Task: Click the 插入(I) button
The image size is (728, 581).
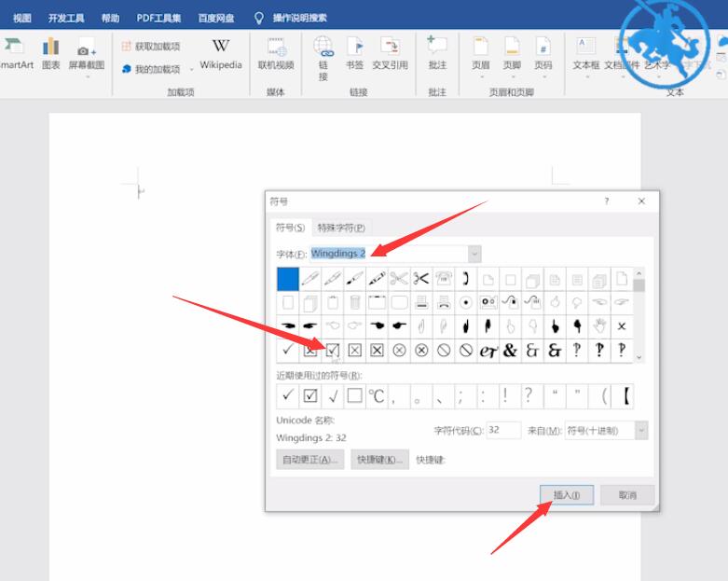Action: click(567, 495)
